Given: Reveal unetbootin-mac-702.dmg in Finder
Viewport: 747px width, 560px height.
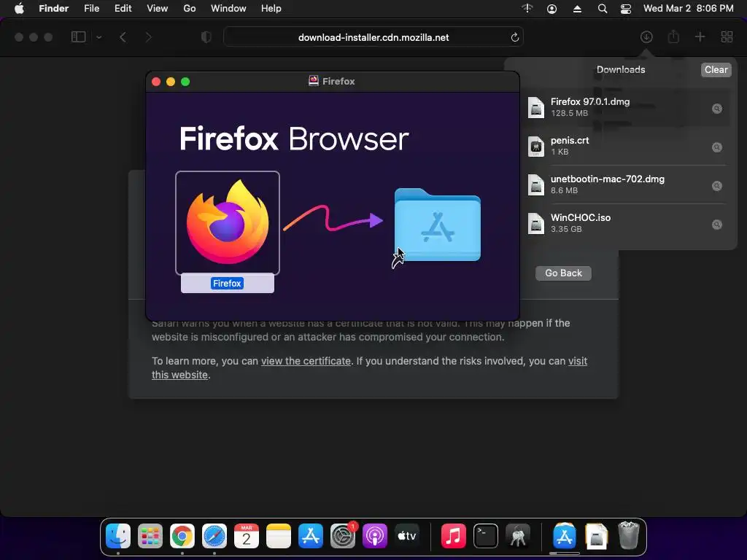Looking at the screenshot, I should 717,186.
